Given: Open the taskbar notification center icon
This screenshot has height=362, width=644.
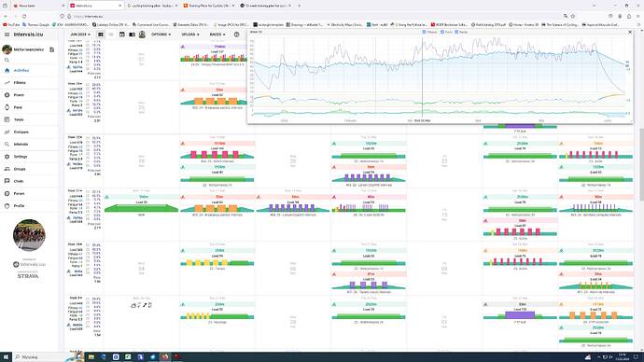Looking at the screenshot, I should click(x=637, y=357).
